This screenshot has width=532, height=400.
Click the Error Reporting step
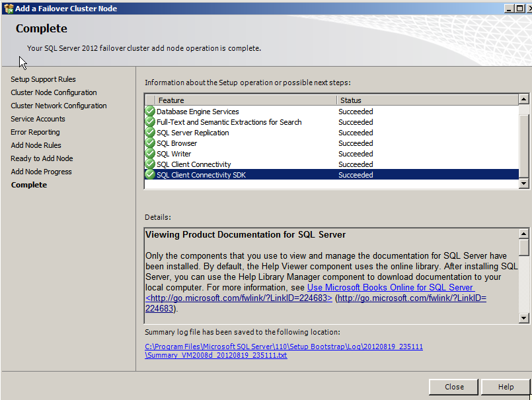[x=35, y=132]
